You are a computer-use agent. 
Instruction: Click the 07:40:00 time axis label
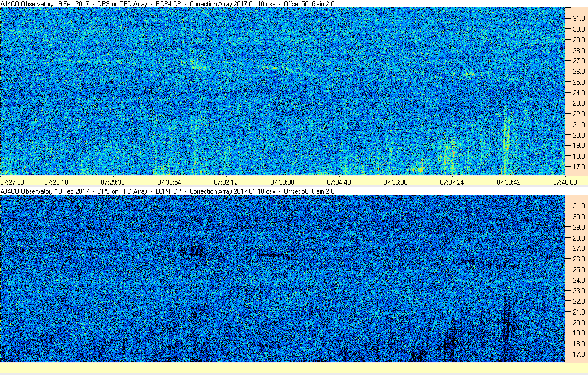565,182
